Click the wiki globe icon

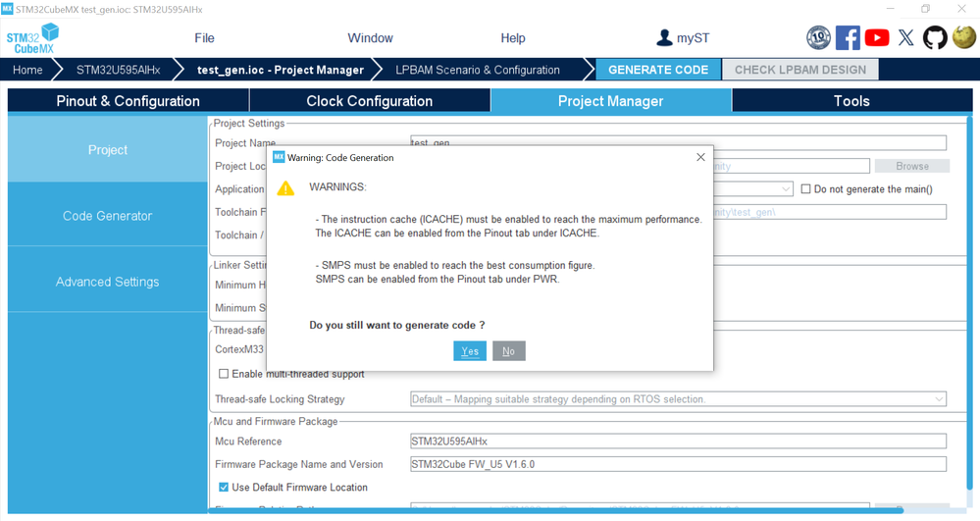[x=963, y=37]
